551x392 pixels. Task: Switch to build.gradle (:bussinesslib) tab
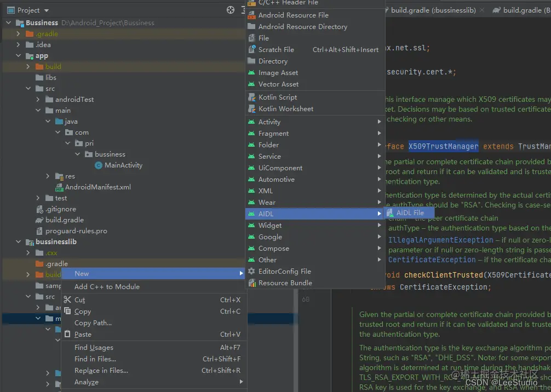point(433,10)
